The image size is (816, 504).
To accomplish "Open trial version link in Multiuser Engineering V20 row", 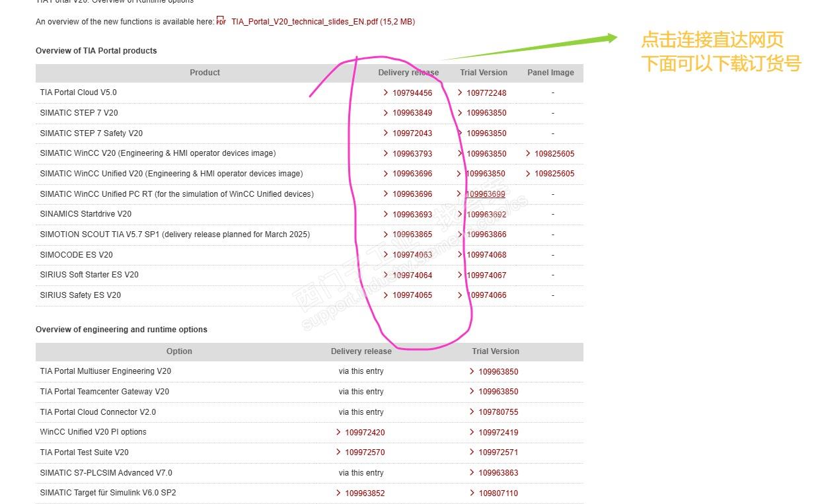I will point(498,372).
